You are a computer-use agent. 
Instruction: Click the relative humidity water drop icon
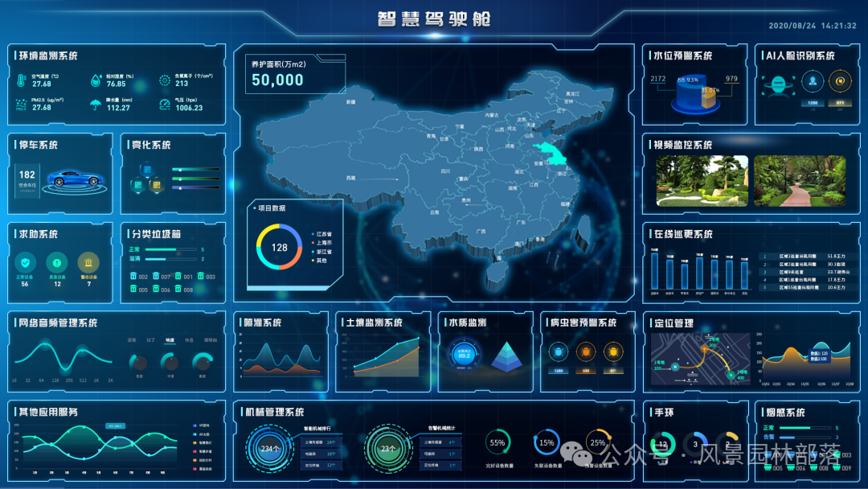pos(96,80)
